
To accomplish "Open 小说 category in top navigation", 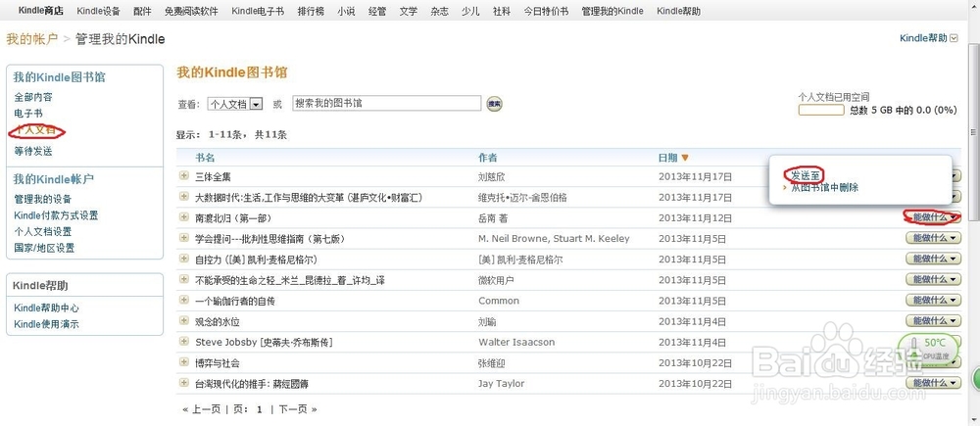I will (346, 11).
